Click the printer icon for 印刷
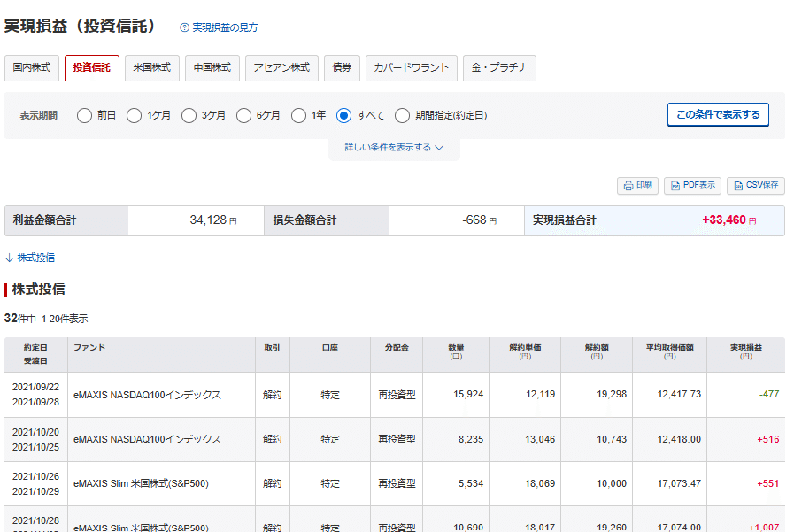Viewport: 794px width, 532px height. (x=628, y=186)
